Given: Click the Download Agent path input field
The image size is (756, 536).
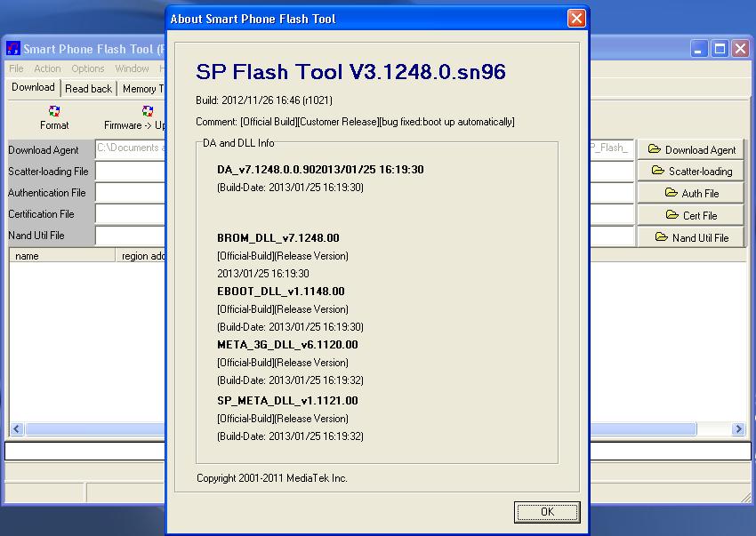Looking at the screenshot, I should coord(130,148).
